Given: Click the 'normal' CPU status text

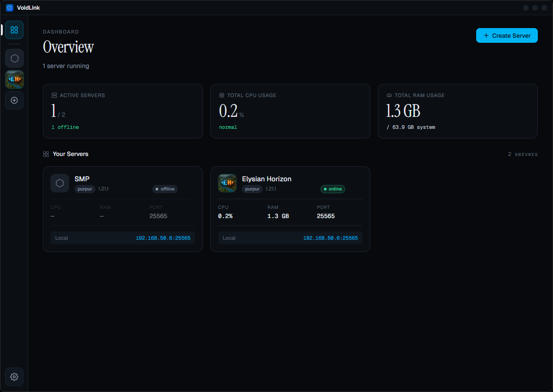Looking at the screenshot, I should (228, 127).
